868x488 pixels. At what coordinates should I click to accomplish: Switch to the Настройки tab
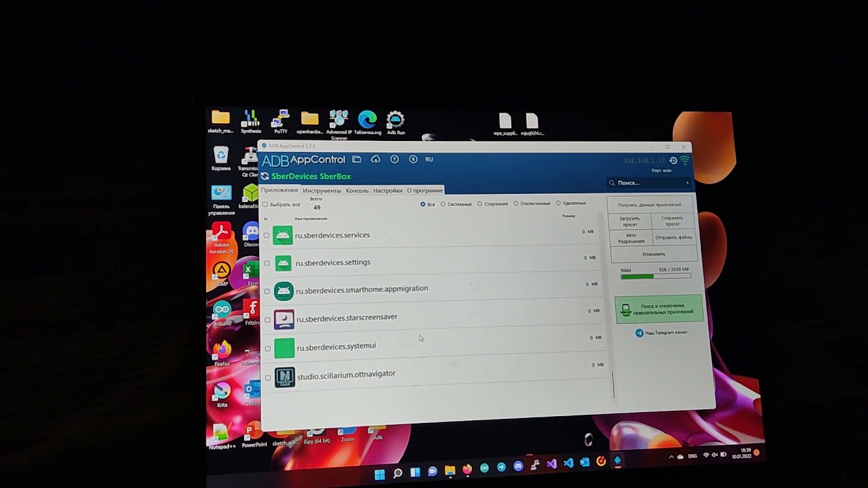coord(388,191)
